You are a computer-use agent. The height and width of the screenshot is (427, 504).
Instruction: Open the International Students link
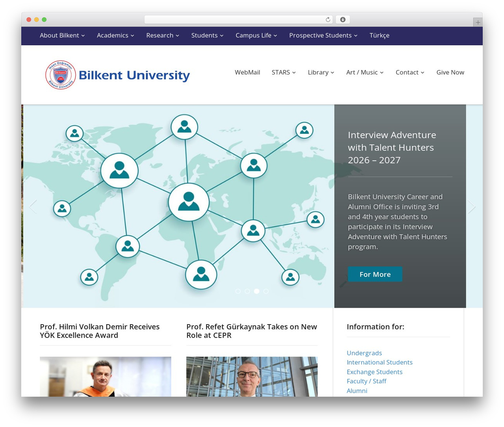[380, 362]
